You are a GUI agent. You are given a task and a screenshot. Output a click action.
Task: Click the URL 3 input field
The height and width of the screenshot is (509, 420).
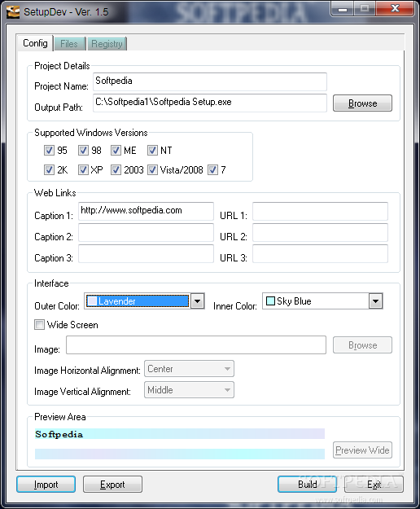[x=320, y=253]
